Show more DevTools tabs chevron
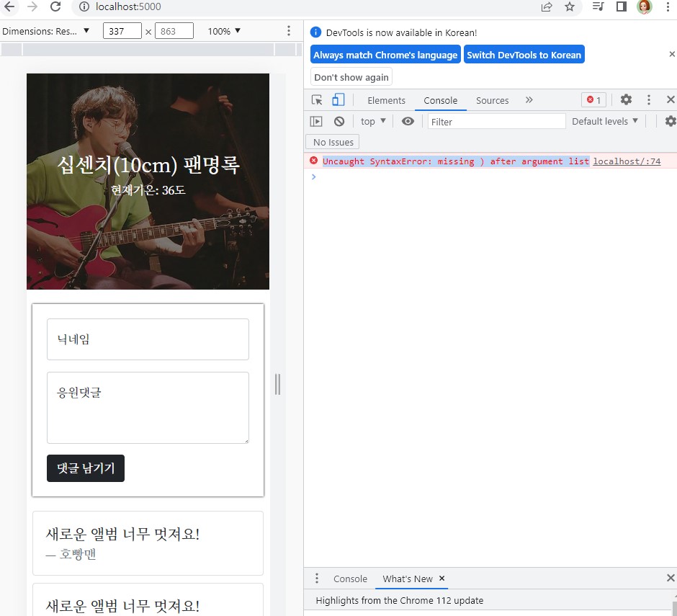 (529, 100)
